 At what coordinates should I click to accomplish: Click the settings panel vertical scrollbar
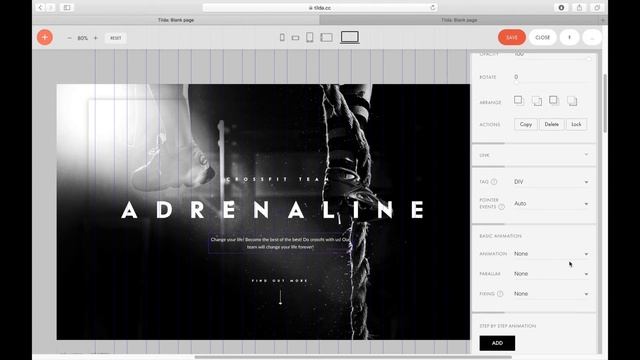(x=605, y=103)
